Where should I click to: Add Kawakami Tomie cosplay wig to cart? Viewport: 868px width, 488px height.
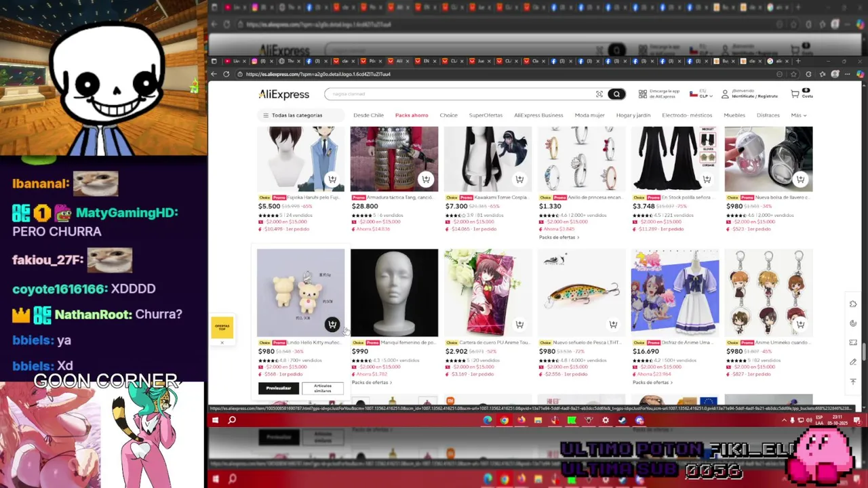point(519,179)
